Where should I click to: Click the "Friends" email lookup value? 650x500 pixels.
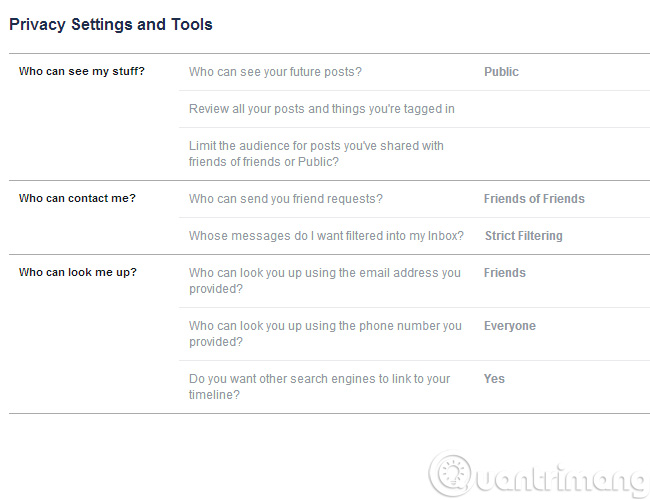[x=504, y=272]
